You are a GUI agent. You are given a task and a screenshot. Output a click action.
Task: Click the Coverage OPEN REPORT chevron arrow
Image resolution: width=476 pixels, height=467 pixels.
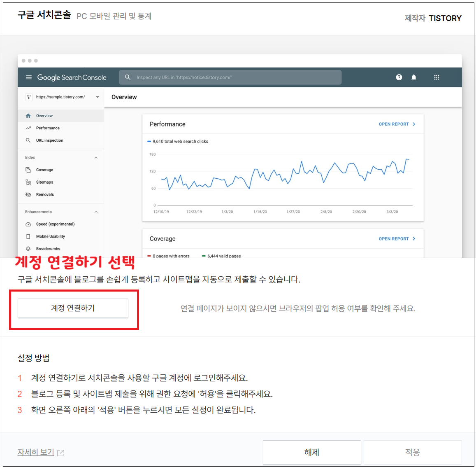[x=414, y=238]
